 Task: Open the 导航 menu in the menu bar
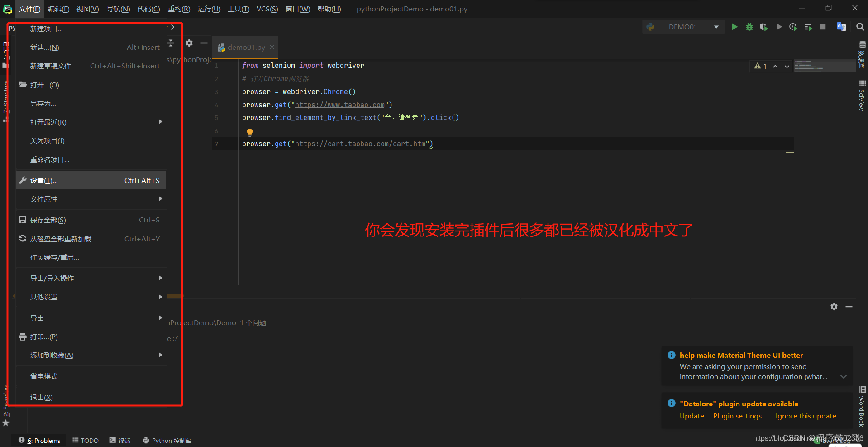(x=118, y=9)
